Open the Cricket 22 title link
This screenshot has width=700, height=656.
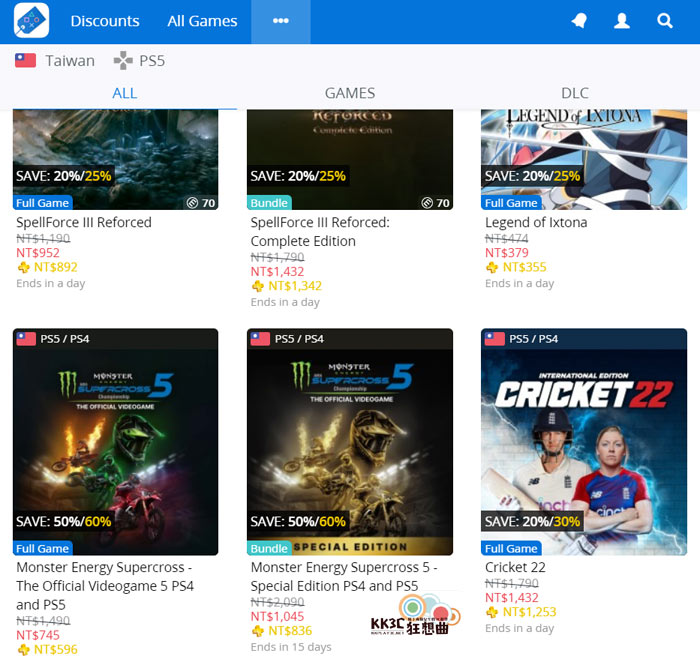[x=515, y=567]
